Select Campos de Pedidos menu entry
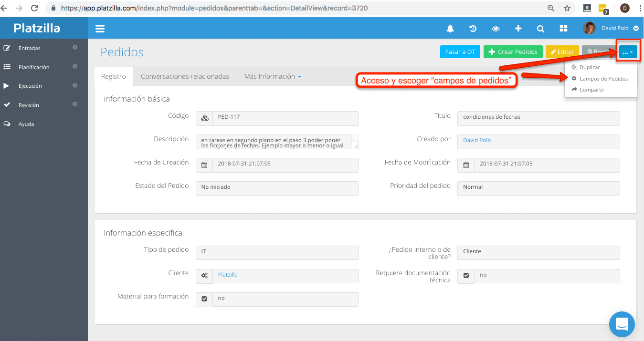 pyautogui.click(x=600, y=79)
